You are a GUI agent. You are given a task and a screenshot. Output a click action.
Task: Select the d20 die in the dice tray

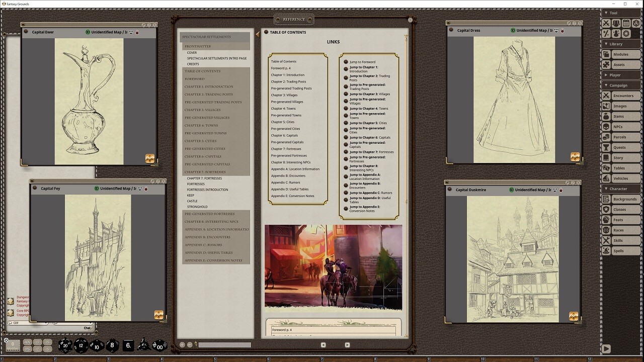pyautogui.click(x=65, y=345)
